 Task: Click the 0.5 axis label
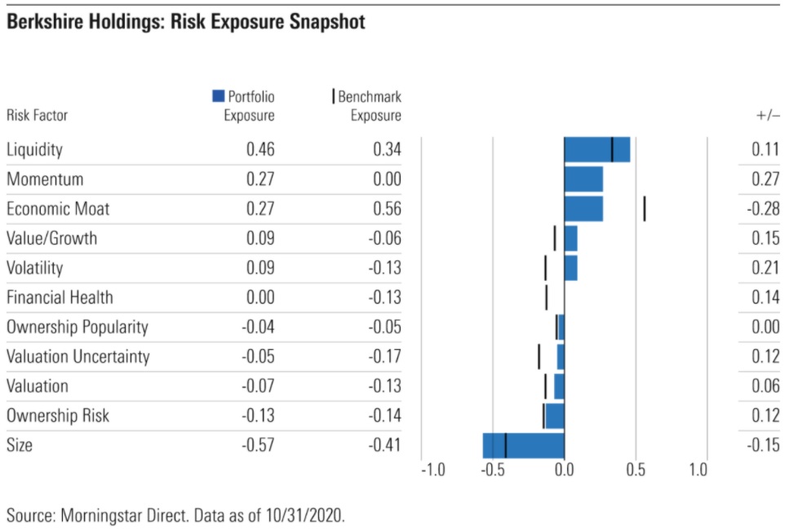[x=636, y=470]
